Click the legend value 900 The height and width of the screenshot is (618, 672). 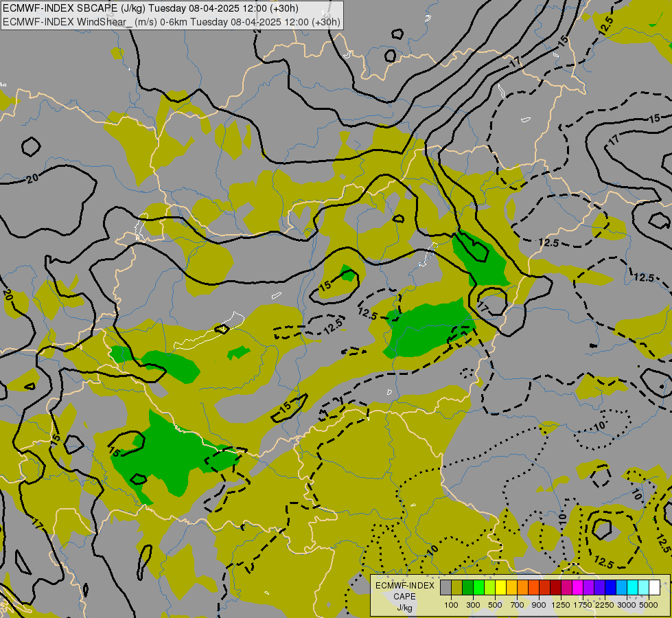coord(539,605)
